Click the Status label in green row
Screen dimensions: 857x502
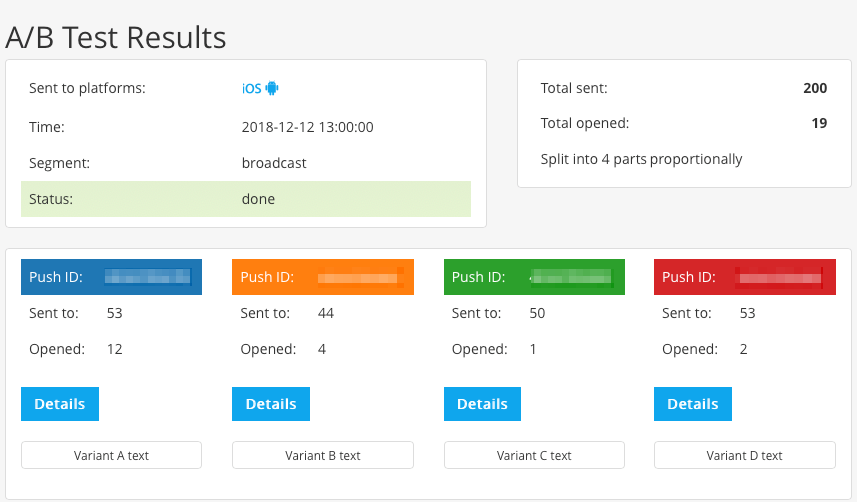(51, 199)
